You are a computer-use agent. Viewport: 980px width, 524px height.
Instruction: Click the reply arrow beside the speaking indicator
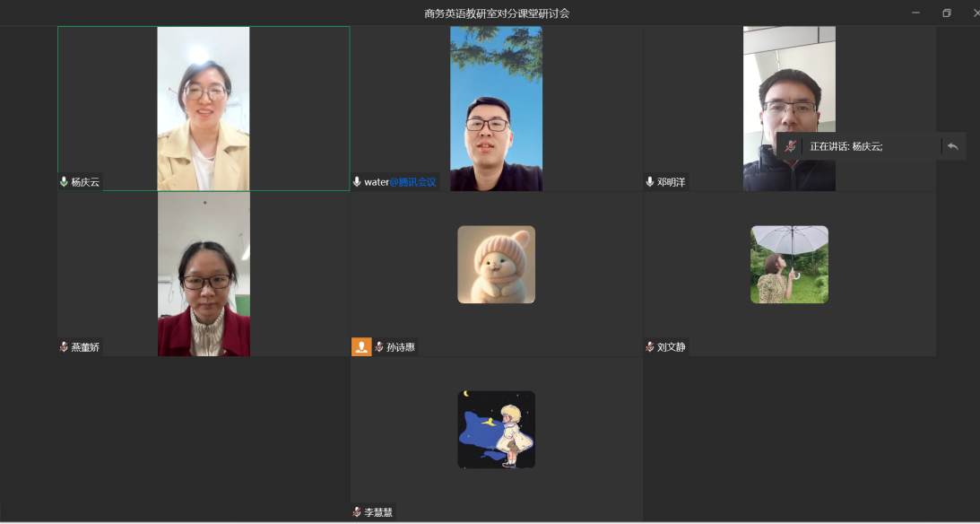tap(953, 146)
